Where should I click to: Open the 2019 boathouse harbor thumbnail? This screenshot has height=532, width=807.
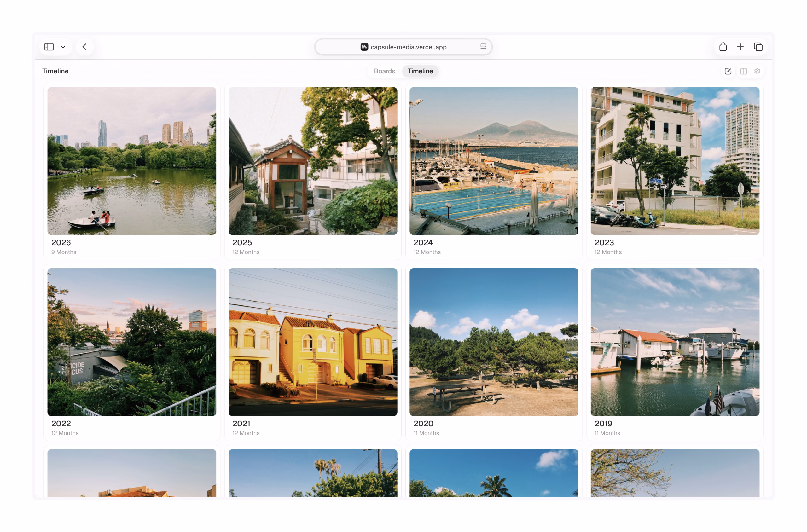click(x=675, y=342)
